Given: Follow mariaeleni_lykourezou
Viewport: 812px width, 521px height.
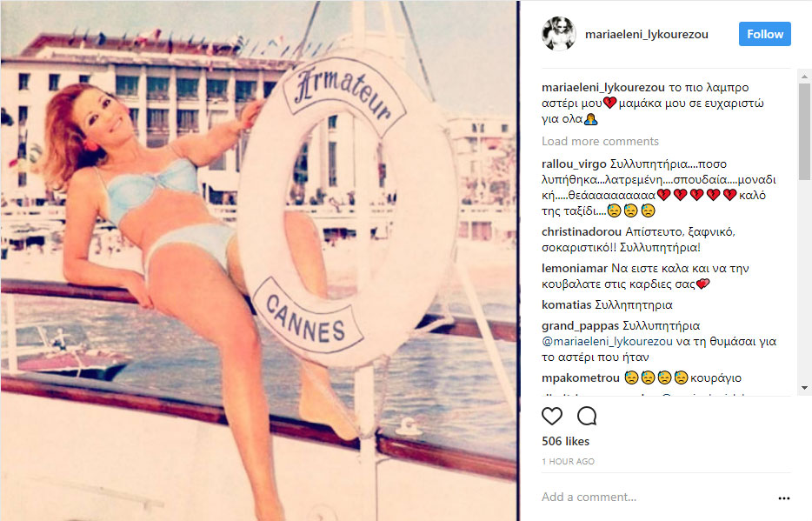Looking at the screenshot, I should (x=765, y=34).
